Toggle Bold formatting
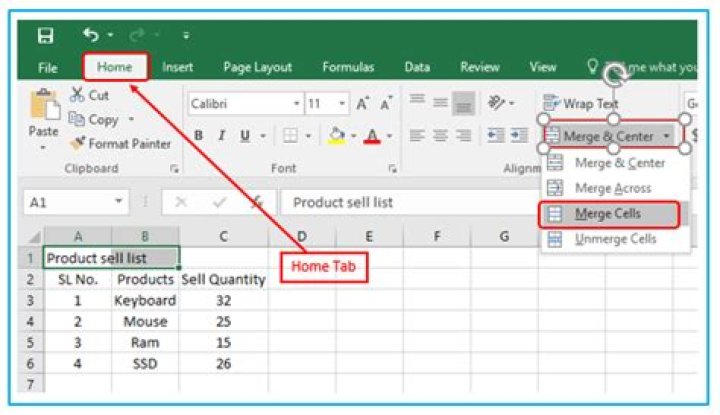 point(198,136)
